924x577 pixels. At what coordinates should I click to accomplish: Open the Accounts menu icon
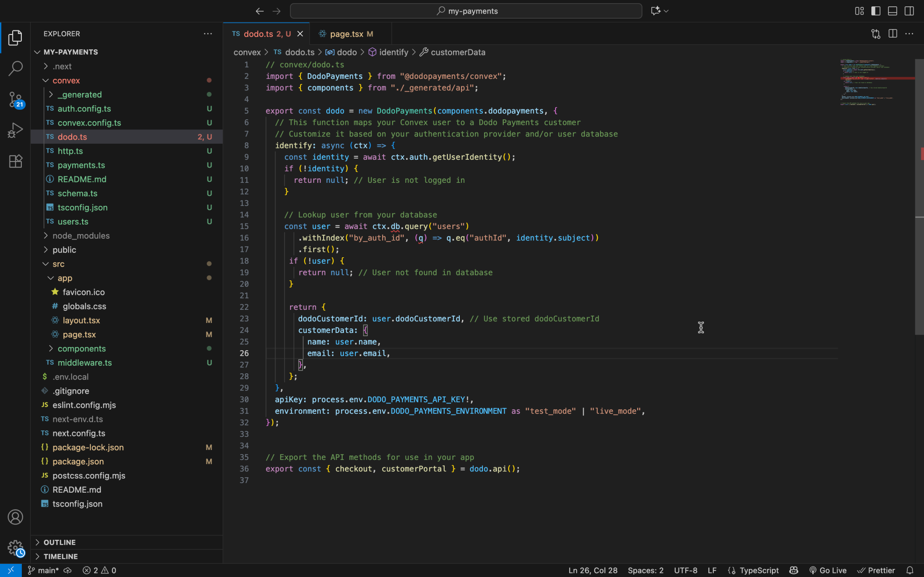click(x=15, y=517)
